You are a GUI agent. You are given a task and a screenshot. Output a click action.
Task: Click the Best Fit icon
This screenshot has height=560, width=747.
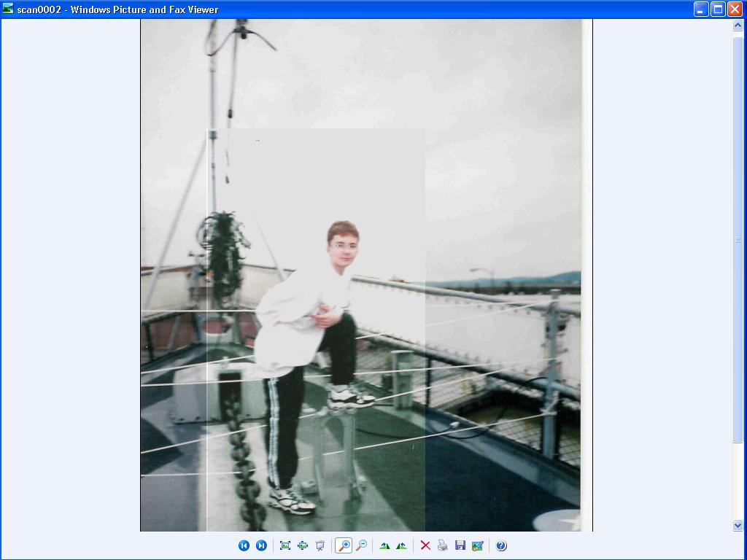(x=285, y=545)
